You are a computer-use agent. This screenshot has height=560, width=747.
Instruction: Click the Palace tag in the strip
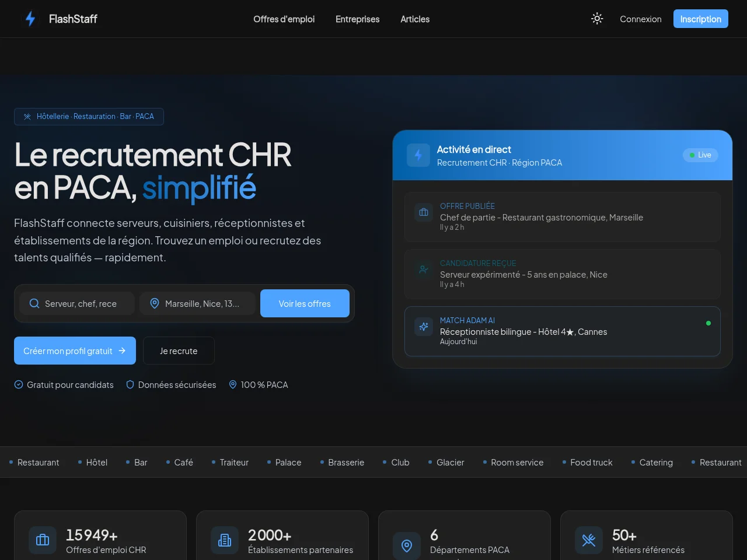(x=288, y=463)
